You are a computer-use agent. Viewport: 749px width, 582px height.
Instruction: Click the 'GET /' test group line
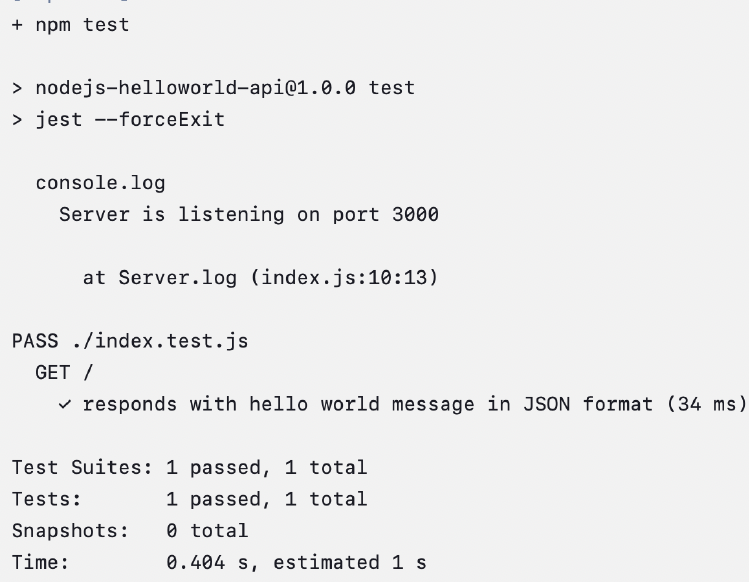click(x=64, y=373)
